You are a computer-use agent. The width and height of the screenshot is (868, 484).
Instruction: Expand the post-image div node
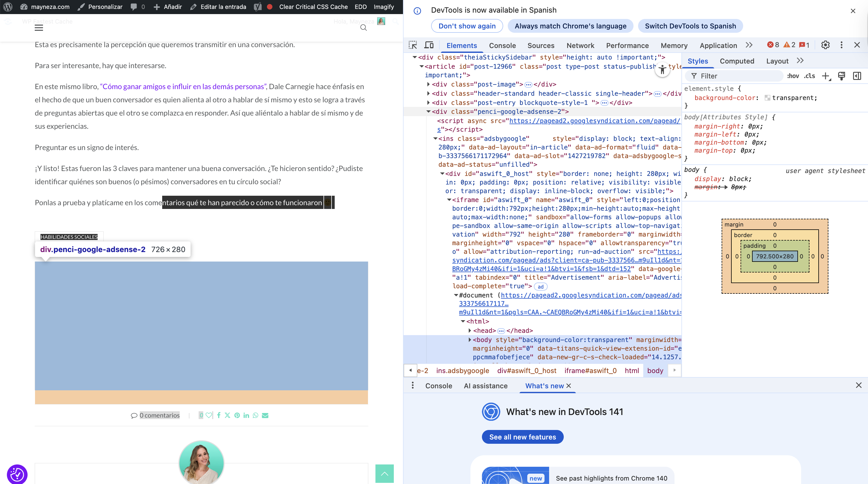tap(428, 84)
